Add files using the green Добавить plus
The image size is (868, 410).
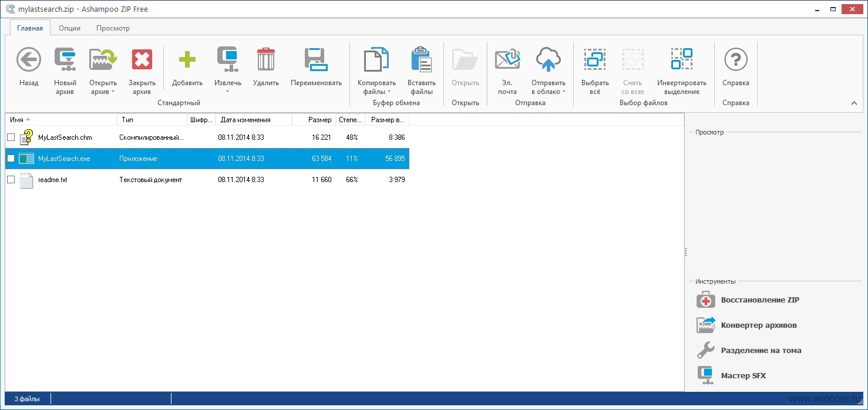(187, 59)
